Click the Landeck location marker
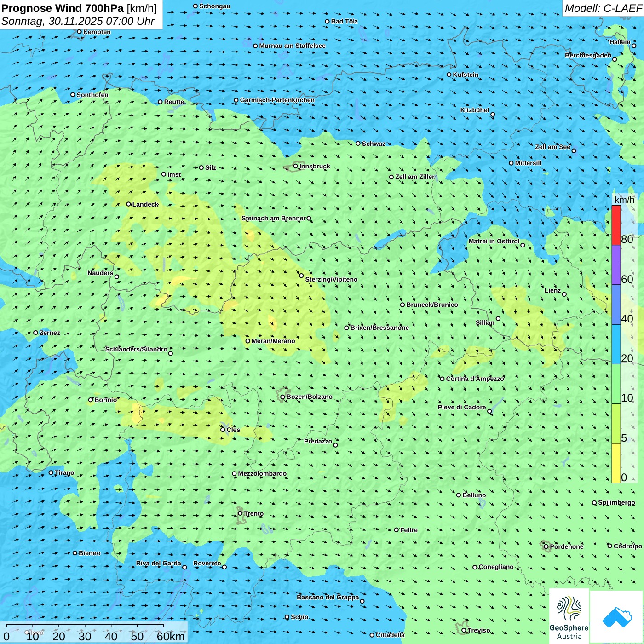The width and height of the screenshot is (644, 644). [x=129, y=204]
